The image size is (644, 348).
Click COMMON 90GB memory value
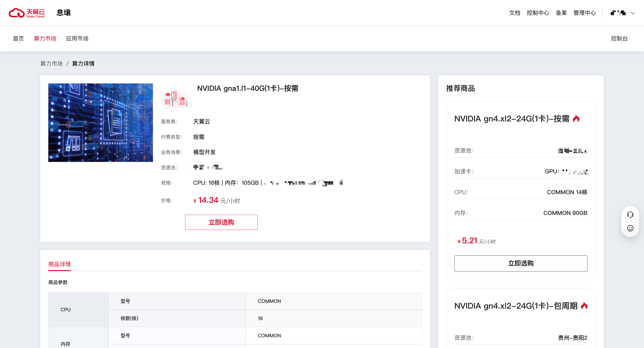pos(565,213)
